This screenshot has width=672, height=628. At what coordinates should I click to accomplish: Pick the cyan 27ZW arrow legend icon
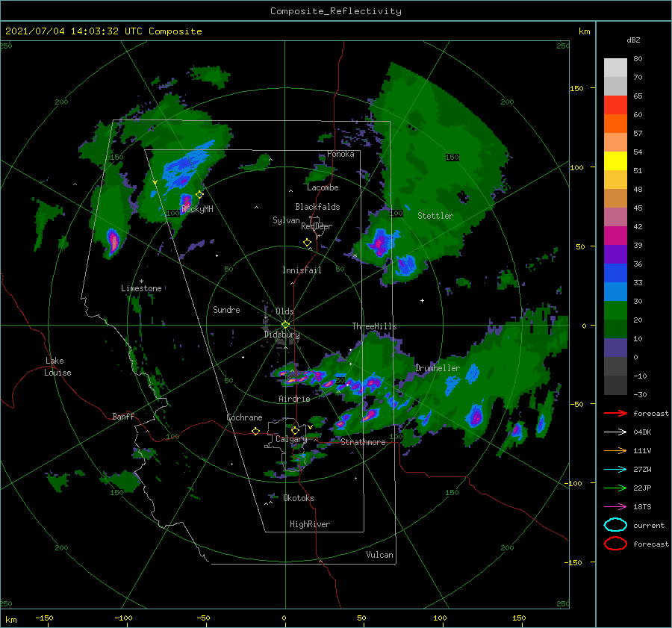[615, 470]
